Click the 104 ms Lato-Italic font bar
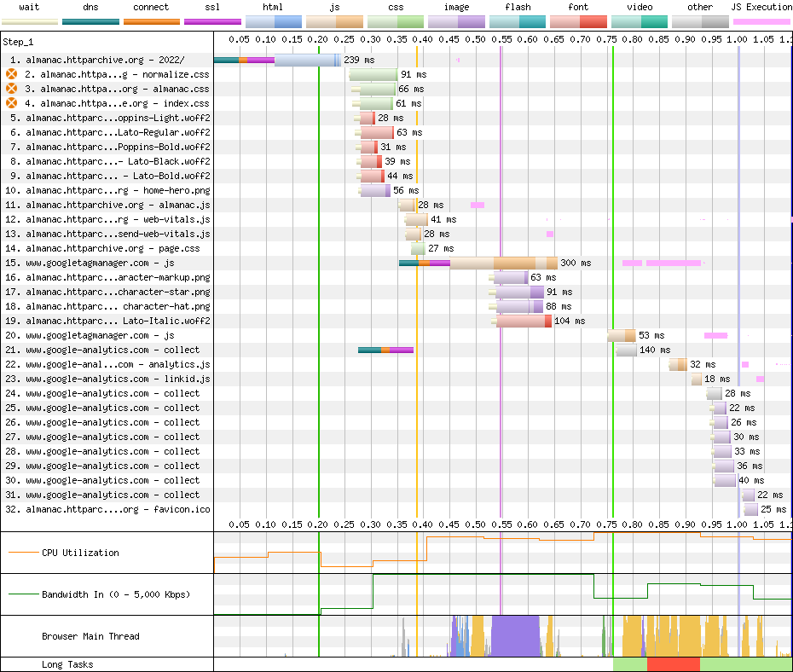Image resolution: width=793 pixels, height=672 pixels. click(x=523, y=321)
